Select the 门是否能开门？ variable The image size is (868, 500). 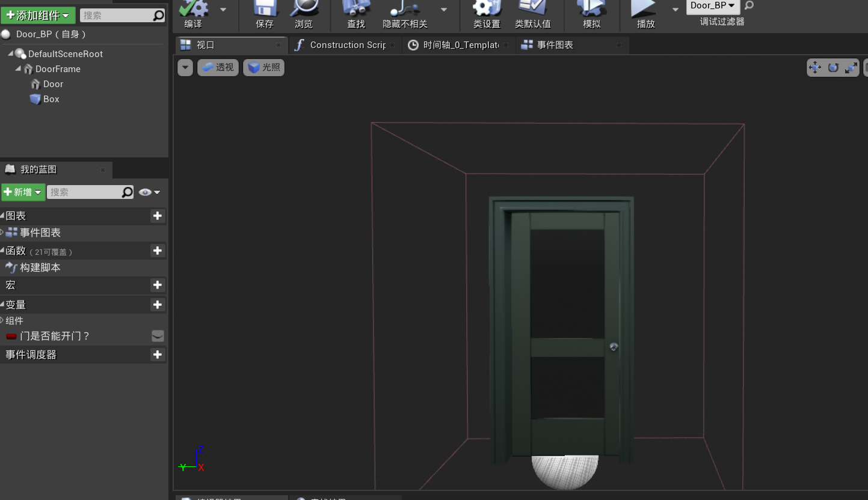point(55,336)
